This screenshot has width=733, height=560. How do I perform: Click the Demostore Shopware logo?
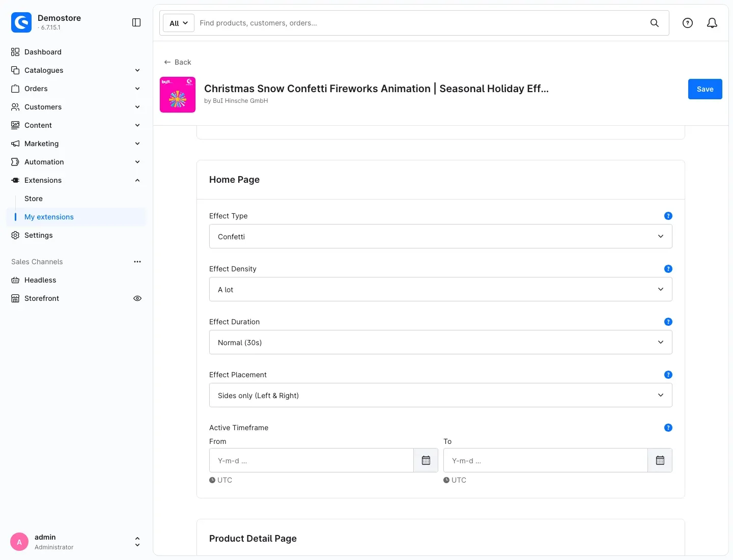tap(21, 22)
